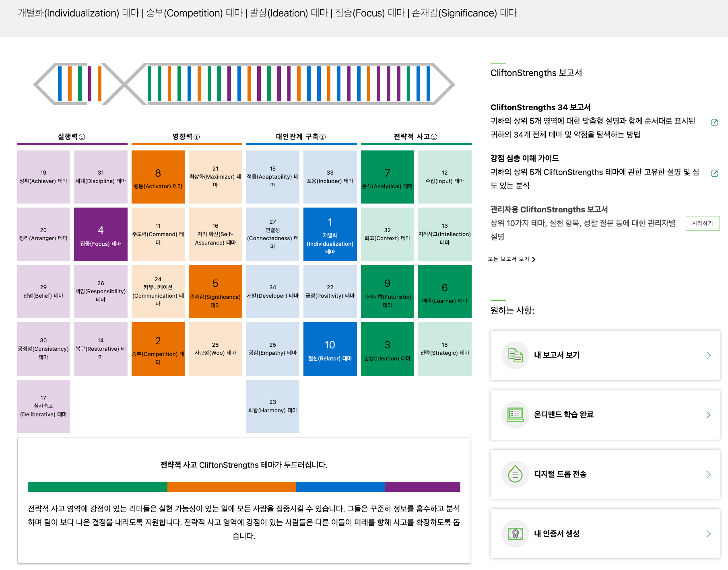Open the 19 성취(Achiever) tile

coord(43,177)
